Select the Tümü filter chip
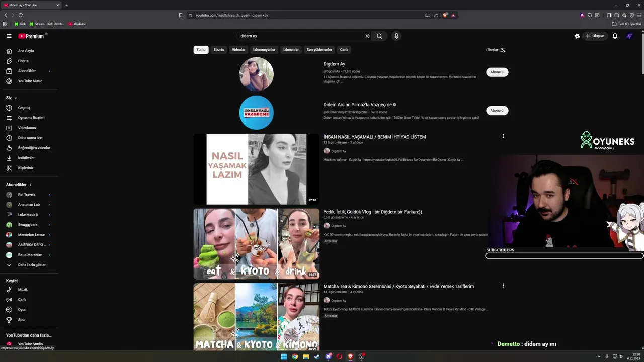644x362 pixels. pyautogui.click(x=201, y=50)
